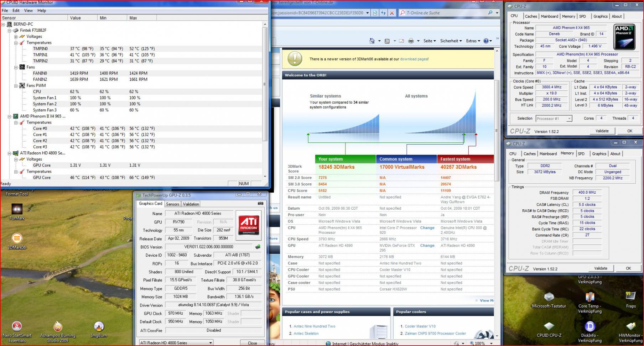Collapse the Fans PWM node
The image size is (644, 346).
16,86
